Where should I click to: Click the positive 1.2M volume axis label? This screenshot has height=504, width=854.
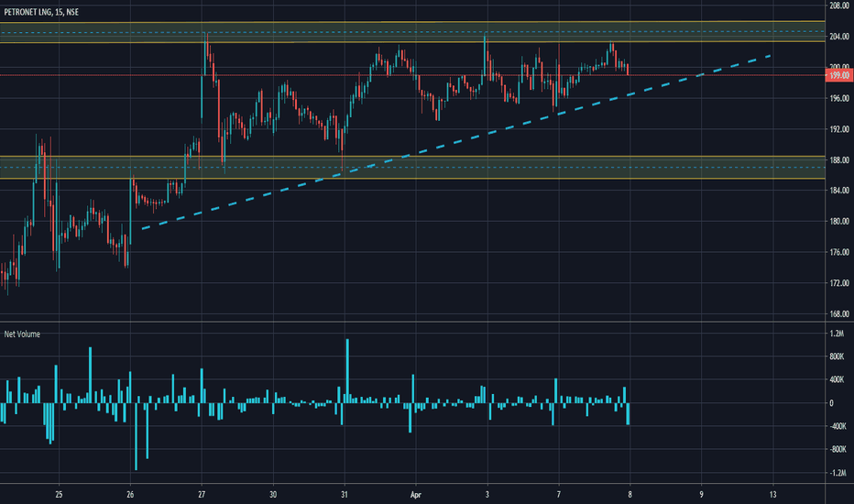[x=838, y=334]
